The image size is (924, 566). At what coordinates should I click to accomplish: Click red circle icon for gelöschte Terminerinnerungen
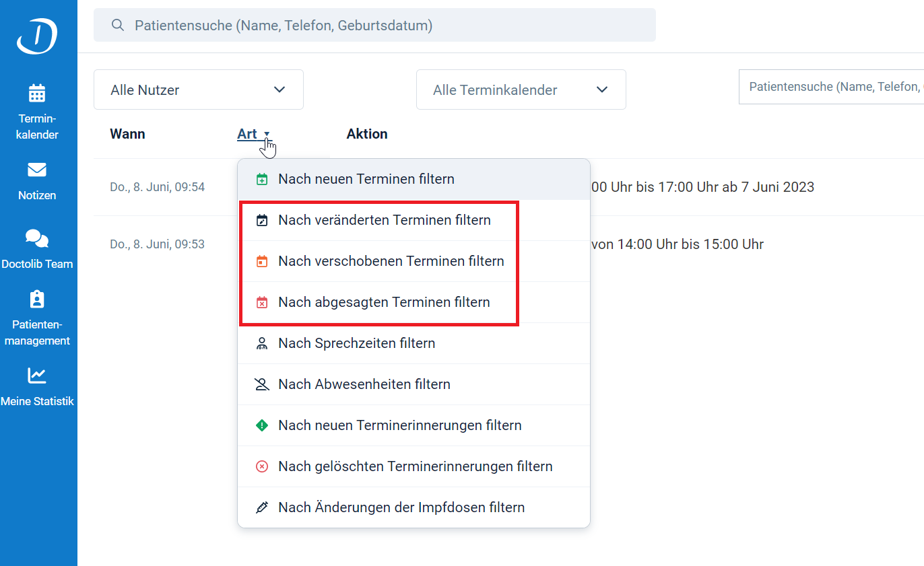point(262,466)
